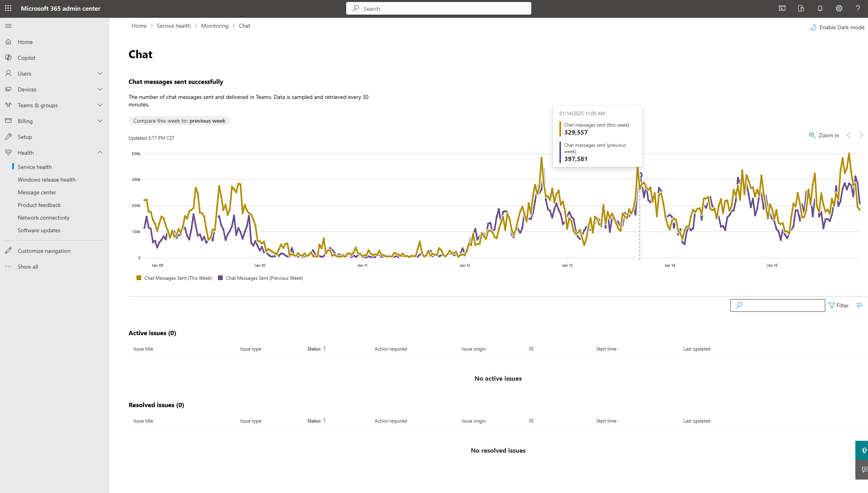Go to previous chart range arrow
Viewport: 868px width, 493px height.
click(x=849, y=135)
